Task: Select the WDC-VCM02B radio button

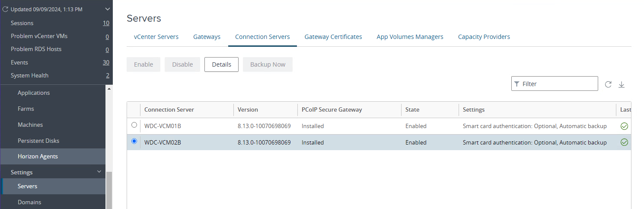Action: pos(134,141)
